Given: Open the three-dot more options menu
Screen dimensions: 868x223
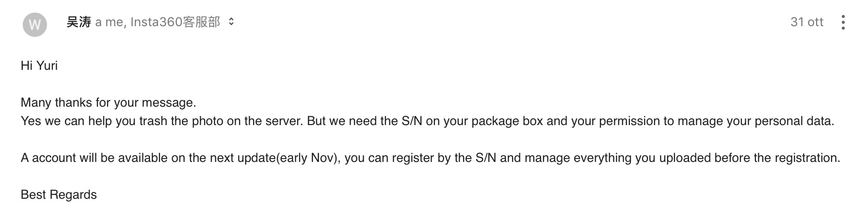Looking at the screenshot, I should 843,22.
